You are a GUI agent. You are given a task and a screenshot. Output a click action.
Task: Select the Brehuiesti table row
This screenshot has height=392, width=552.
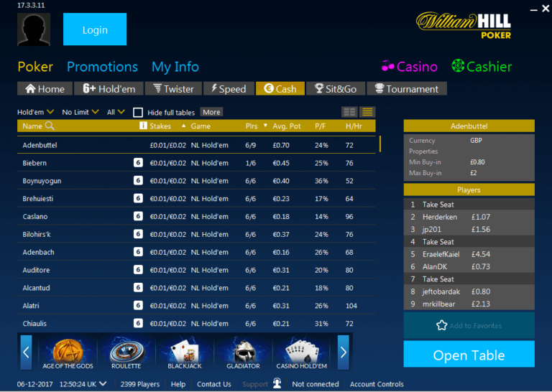point(196,198)
